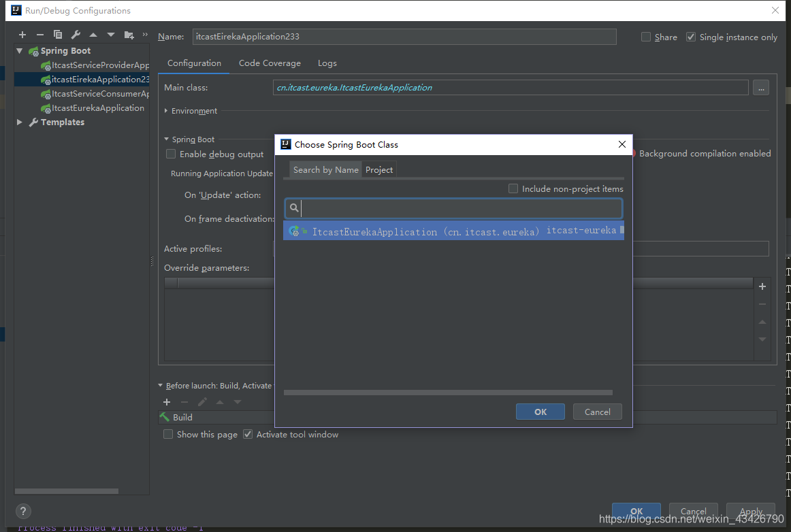The width and height of the screenshot is (791, 532).
Task: Show more toolbar actions chevron
Action: click(145, 34)
